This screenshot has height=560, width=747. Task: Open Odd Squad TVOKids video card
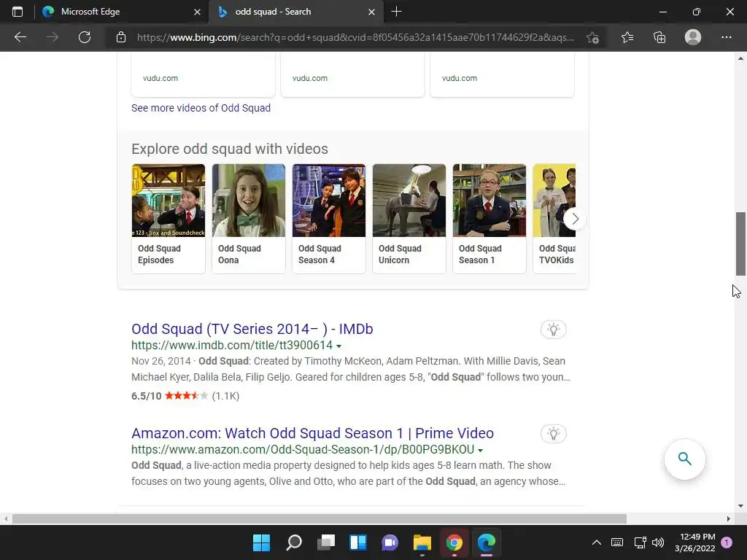pyautogui.click(x=554, y=219)
